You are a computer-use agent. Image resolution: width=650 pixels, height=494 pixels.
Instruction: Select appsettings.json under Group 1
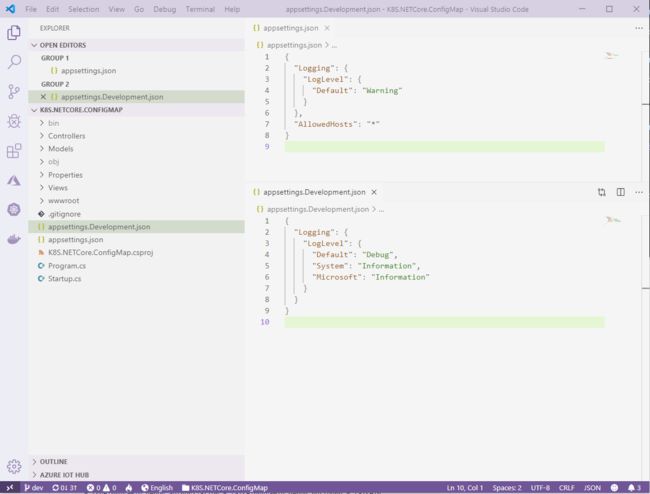click(137, 71)
